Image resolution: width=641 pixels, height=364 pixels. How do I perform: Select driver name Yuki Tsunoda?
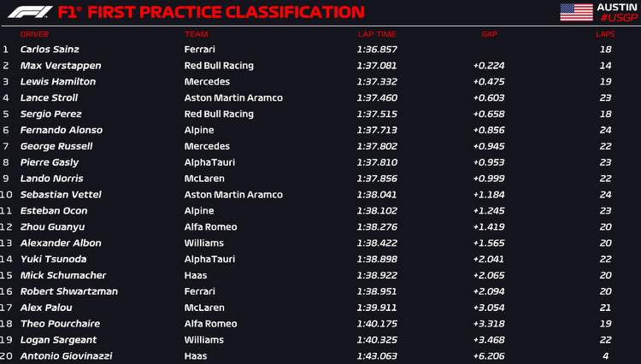[53, 259]
